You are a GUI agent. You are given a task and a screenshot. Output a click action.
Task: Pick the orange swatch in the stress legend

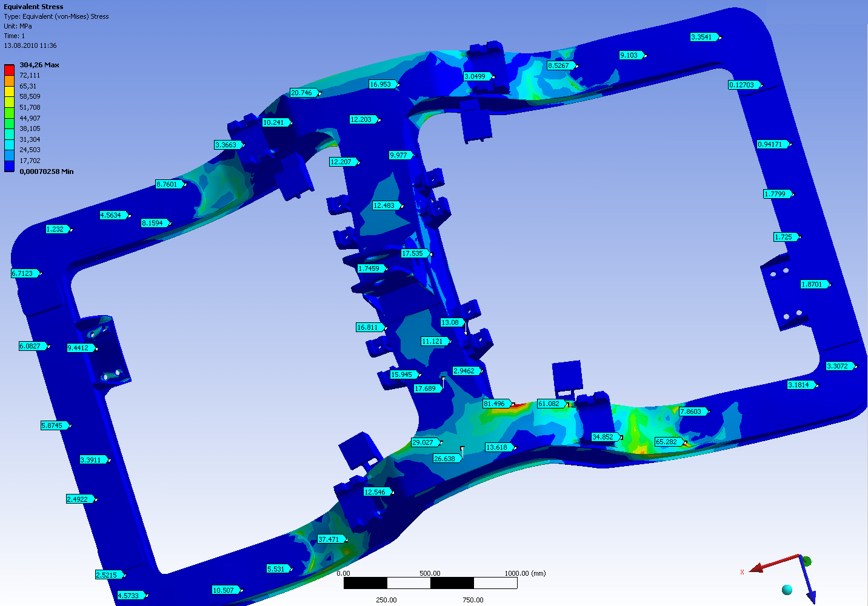click(9, 81)
